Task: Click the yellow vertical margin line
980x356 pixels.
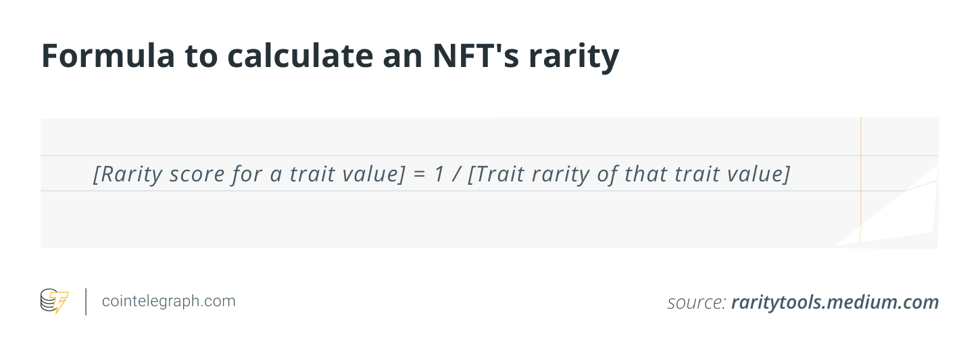Action: 861,180
